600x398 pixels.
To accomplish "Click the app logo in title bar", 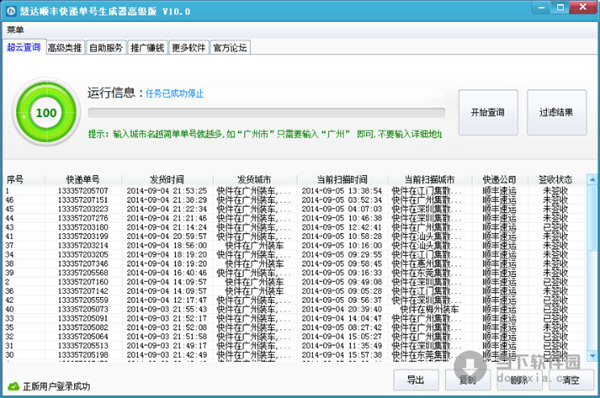I will pyautogui.click(x=11, y=11).
